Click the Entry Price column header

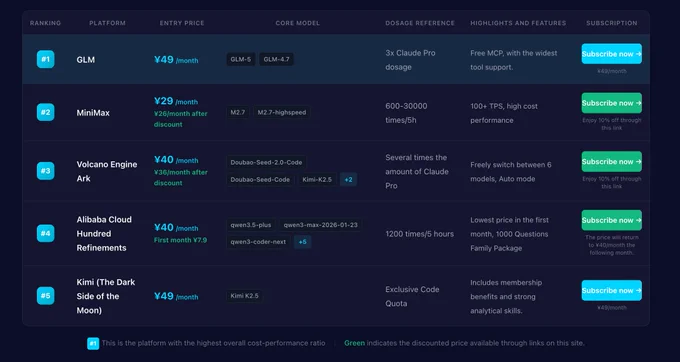(x=182, y=23)
